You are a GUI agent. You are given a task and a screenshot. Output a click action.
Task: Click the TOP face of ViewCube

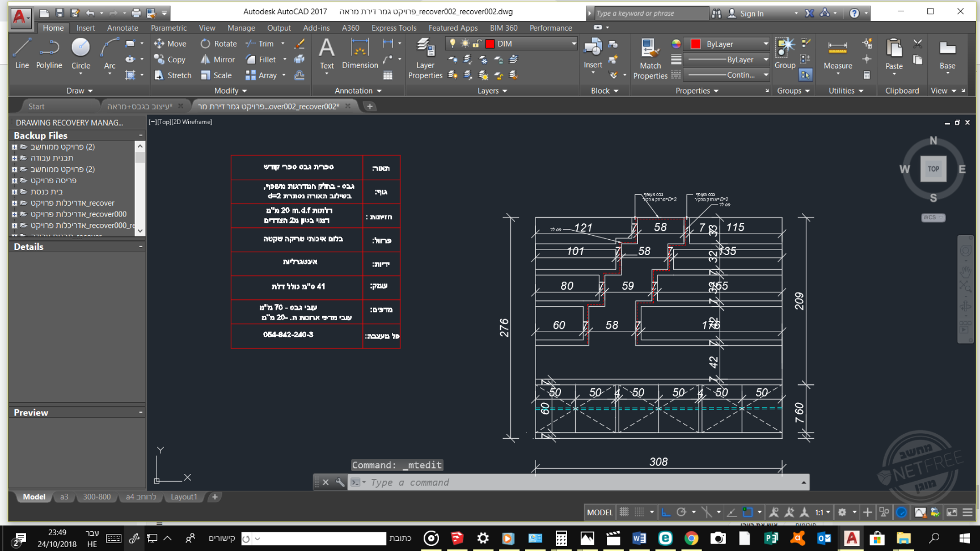933,169
